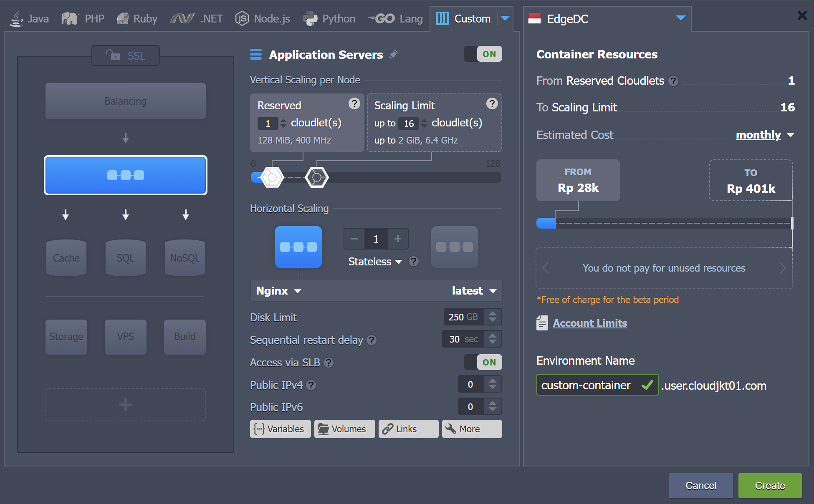
Task: Edit the Application Servers layer name
Action: tap(394, 54)
